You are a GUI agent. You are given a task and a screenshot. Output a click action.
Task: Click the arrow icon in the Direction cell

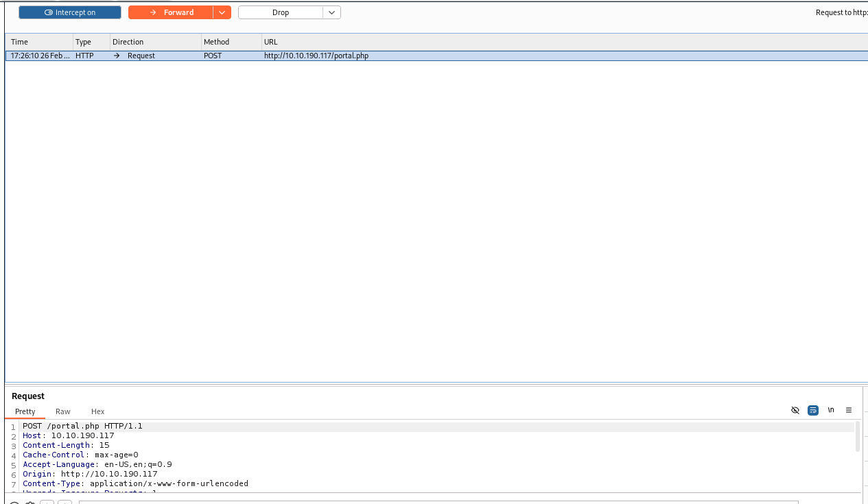pos(117,56)
